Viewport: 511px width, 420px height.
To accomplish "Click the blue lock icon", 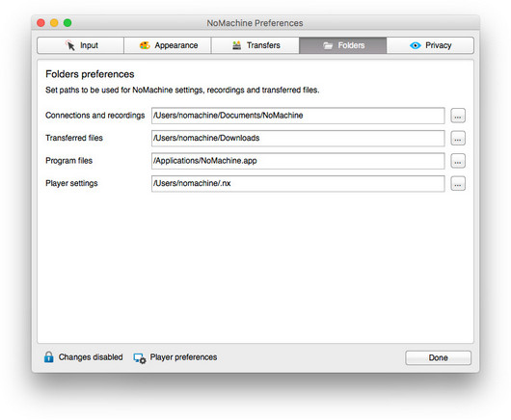I will (x=49, y=357).
